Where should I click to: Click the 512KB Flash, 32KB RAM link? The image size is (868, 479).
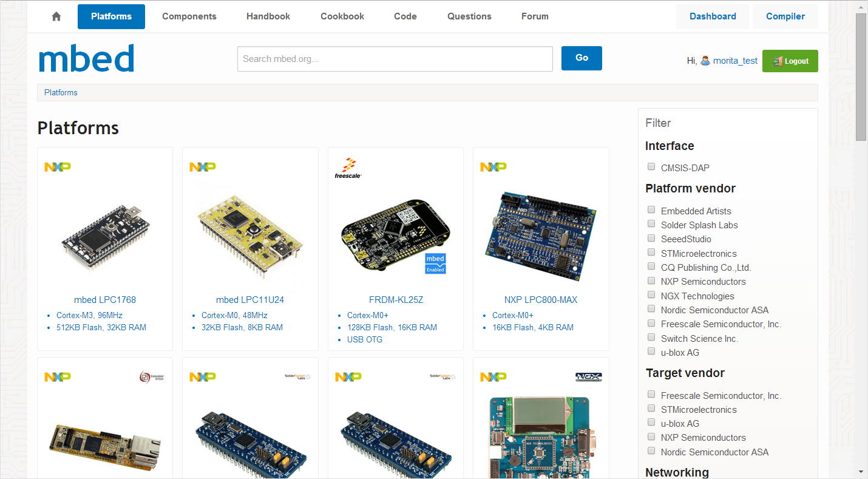coord(101,327)
